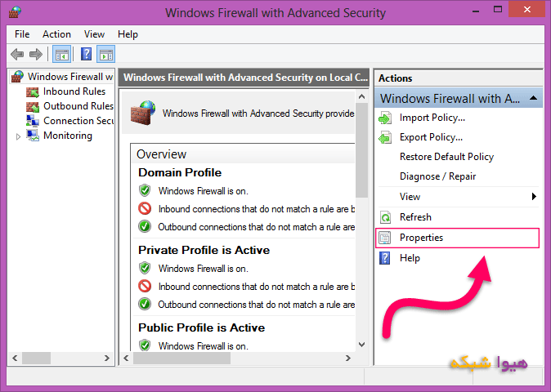
Task: Click Restore Default Policy action
Action: coord(446,157)
